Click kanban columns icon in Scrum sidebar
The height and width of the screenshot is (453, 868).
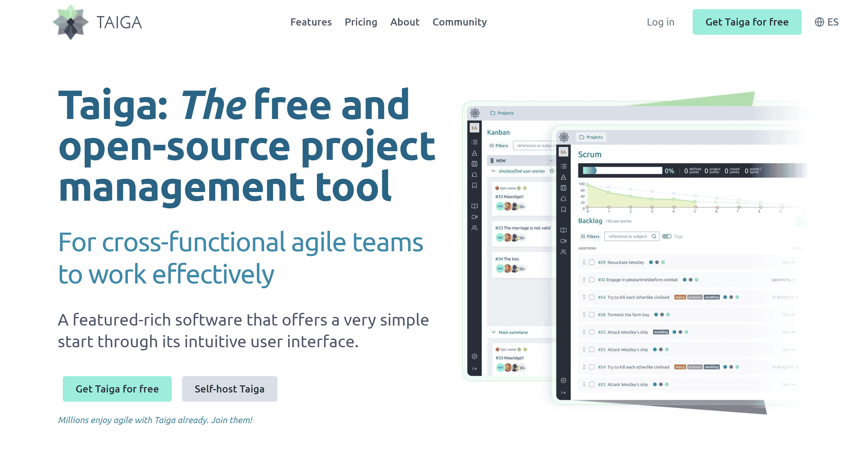tap(563, 188)
